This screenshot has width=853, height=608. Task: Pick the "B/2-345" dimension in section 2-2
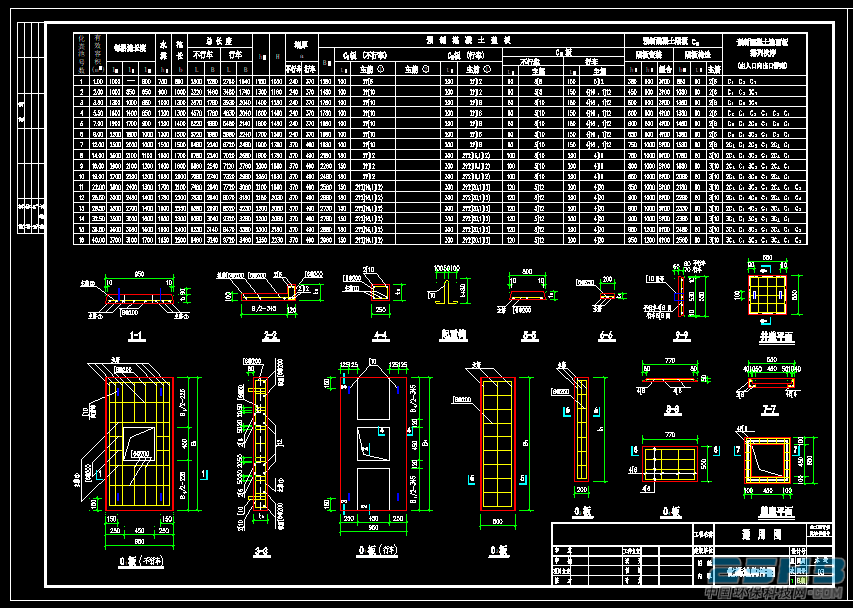[x=264, y=309]
